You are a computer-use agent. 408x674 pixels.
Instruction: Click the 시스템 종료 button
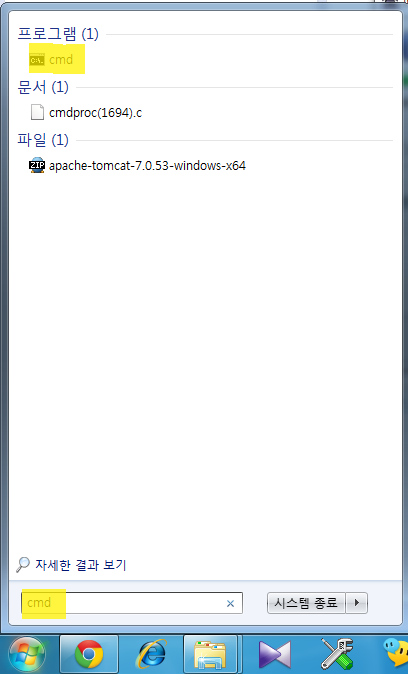click(306, 603)
